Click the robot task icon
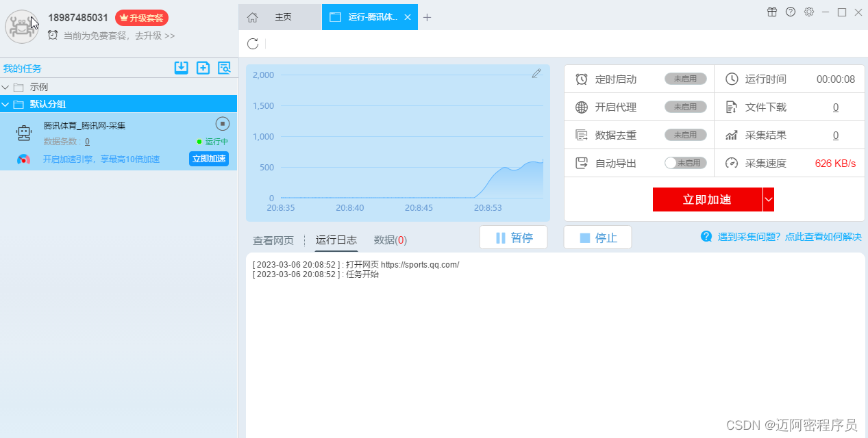Screen dimensions: 868x438 pyautogui.click(x=24, y=133)
